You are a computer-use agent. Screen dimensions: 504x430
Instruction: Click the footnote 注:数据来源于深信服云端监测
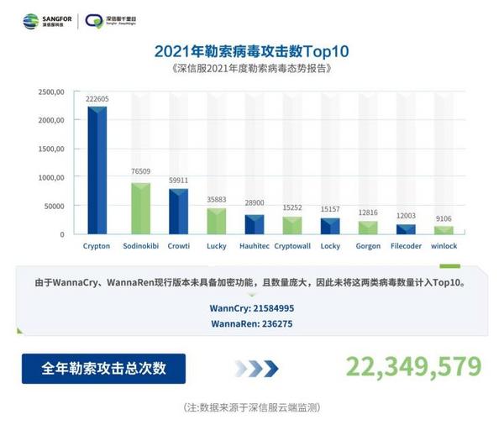[252, 408]
